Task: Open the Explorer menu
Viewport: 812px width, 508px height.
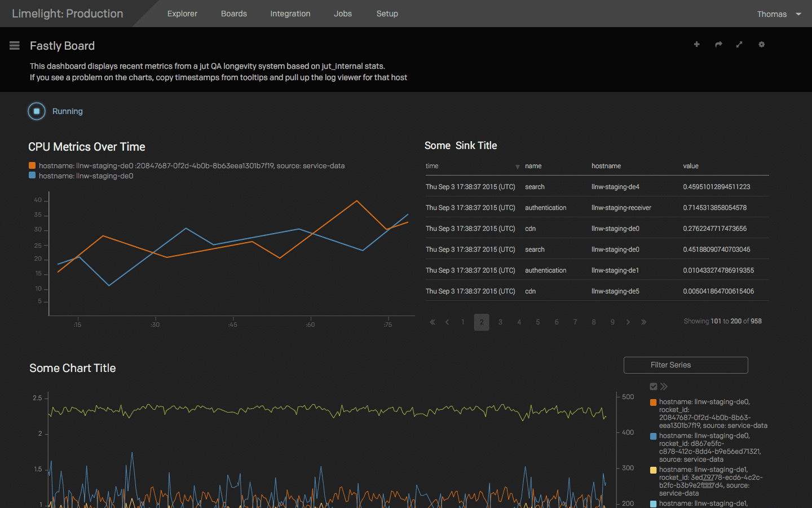Action: click(182, 14)
